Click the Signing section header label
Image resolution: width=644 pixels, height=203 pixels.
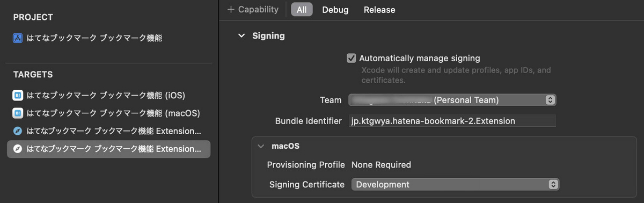[x=268, y=36]
